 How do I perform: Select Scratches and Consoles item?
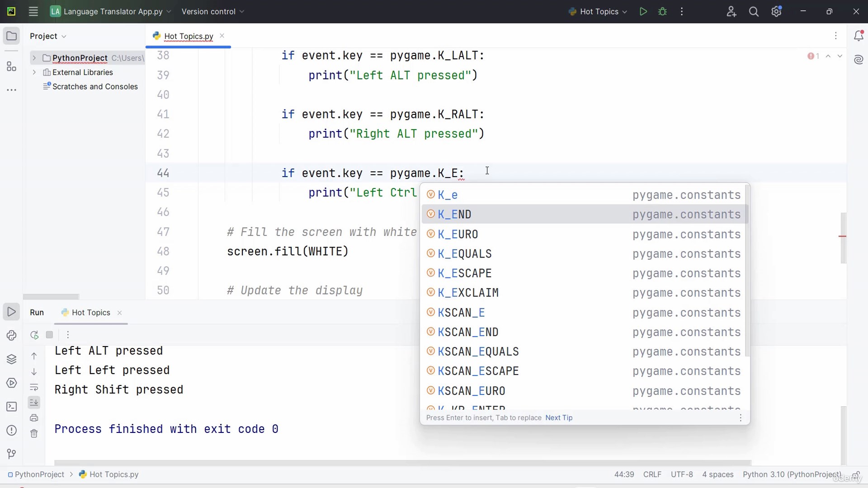pyautogui.click(x=90, y=86)
